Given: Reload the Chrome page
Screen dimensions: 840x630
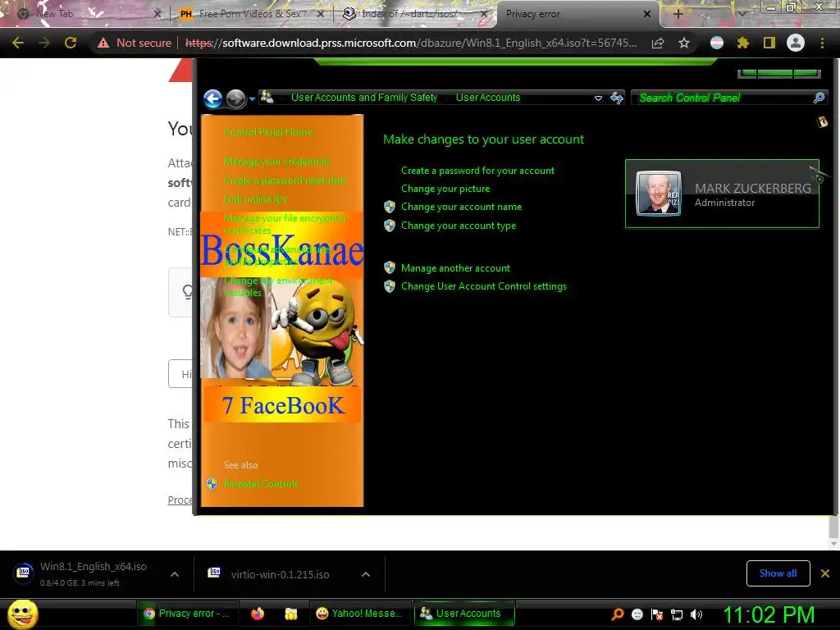Looking at the screenshot, I should pyautogui.click(x=71, y=43).
